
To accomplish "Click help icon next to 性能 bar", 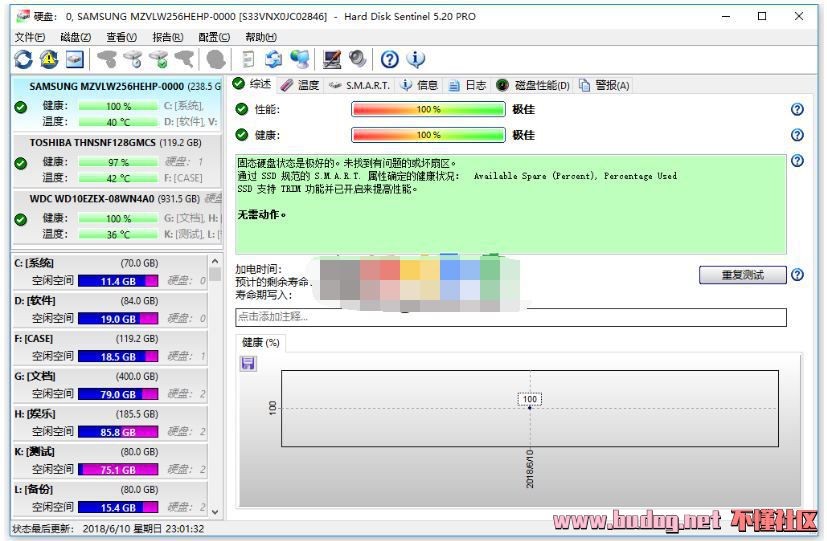I will [x=797, y=109].
